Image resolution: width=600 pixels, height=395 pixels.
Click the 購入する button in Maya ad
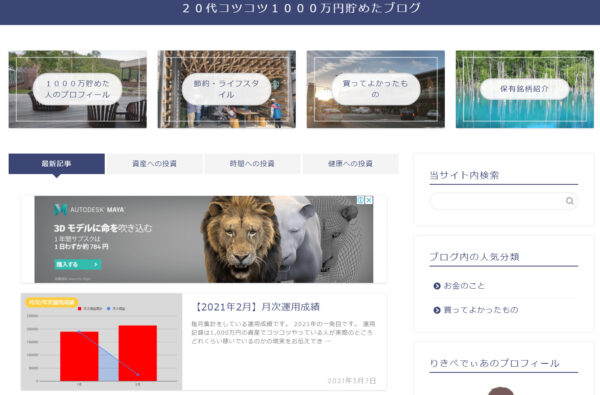tap(78, 264)
